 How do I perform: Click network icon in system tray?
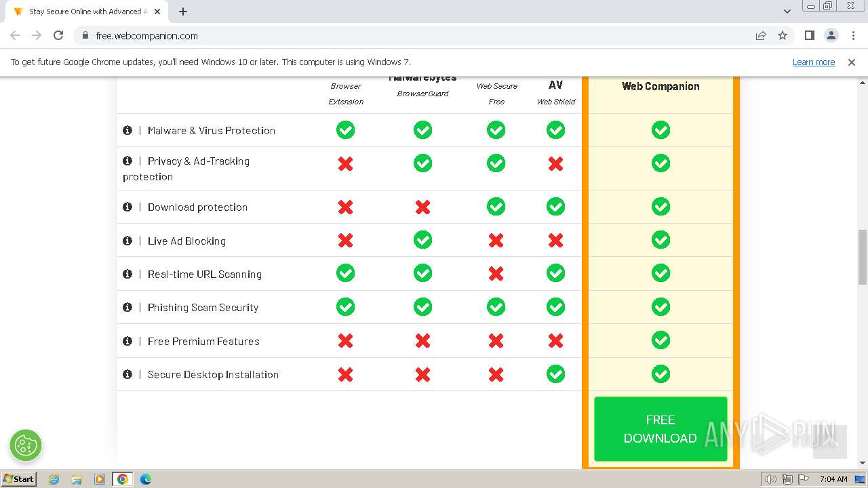tap(787, 479)
